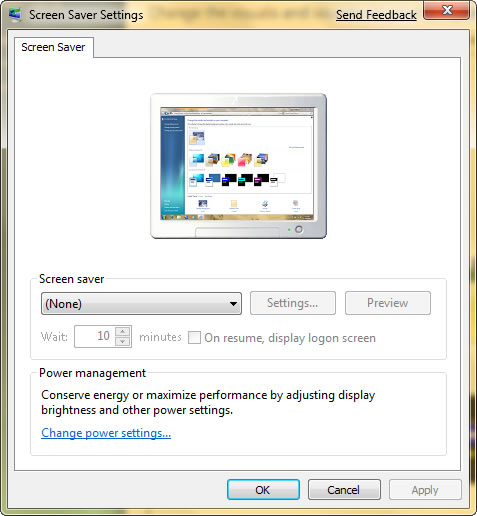This screenshot has width=477, height=516.
Task: Open the Send Feedback link
Action: coord(376,15)
